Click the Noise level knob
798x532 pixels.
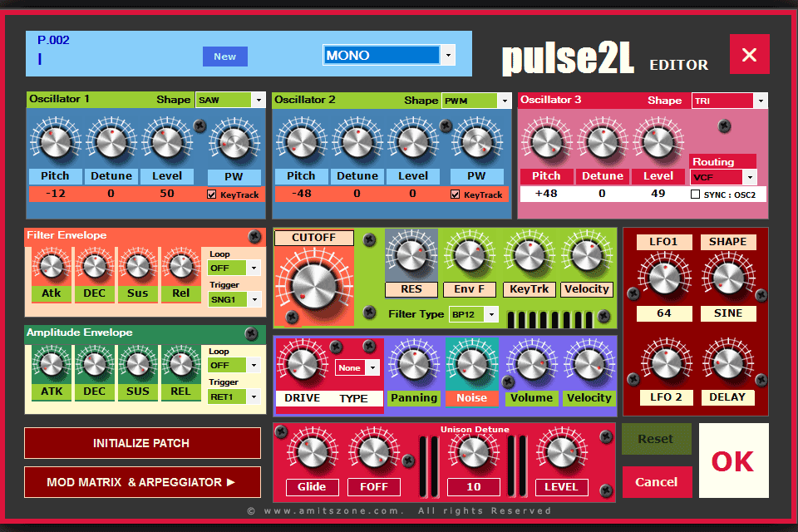pyautogui.click(x=471, y=364)
